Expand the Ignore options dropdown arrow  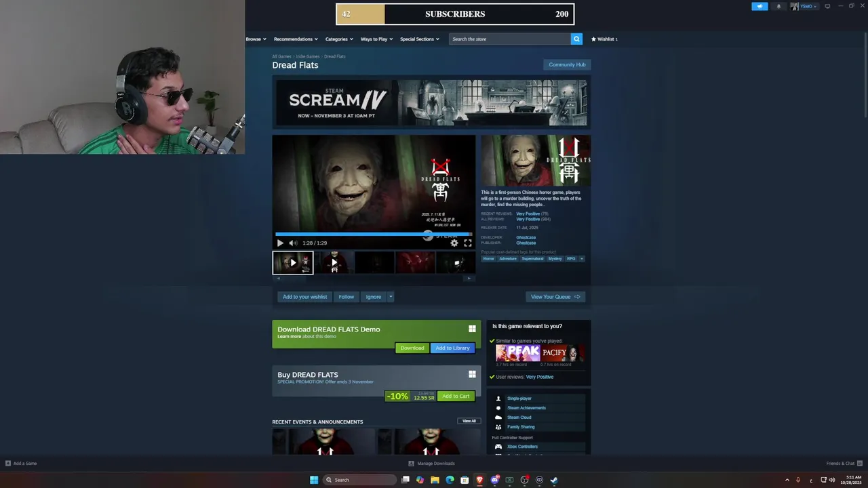pyautogui.click(x=391, y=297)
